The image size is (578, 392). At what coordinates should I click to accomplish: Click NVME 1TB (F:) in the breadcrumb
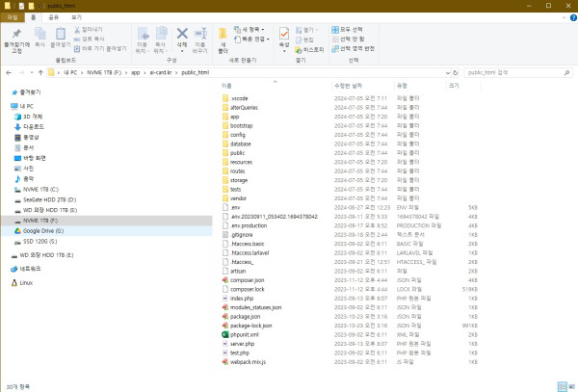click(x=104, y=72)
